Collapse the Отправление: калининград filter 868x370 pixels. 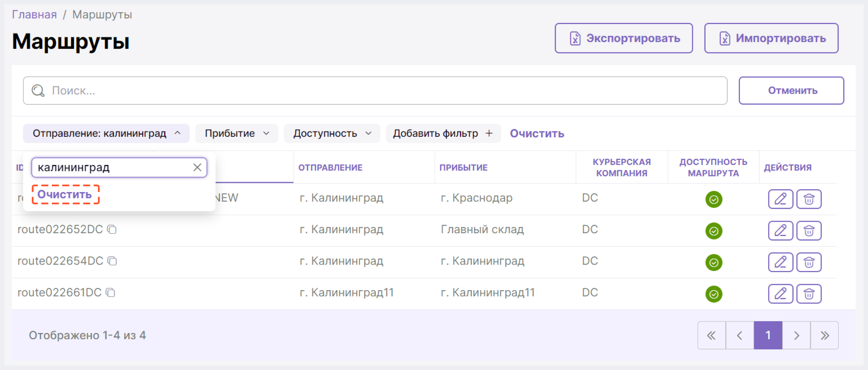click(x=106, y=133)
